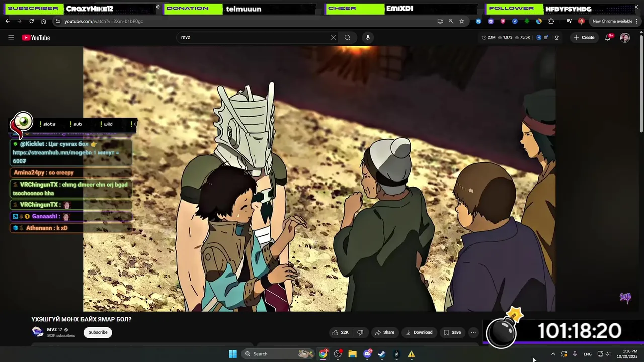Like the video with thumbs up
644x362 pixels.
click(340, 332)
